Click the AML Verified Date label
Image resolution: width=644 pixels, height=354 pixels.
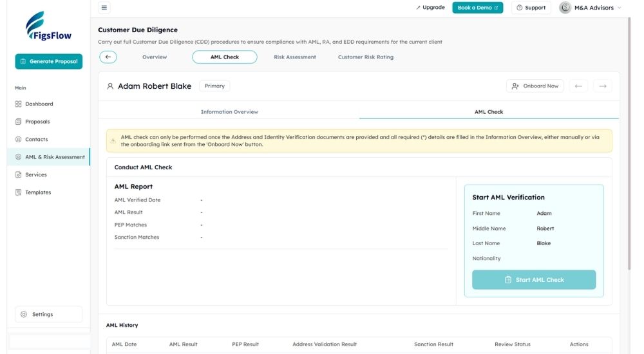pyautogui.click(x=137, y=200)
